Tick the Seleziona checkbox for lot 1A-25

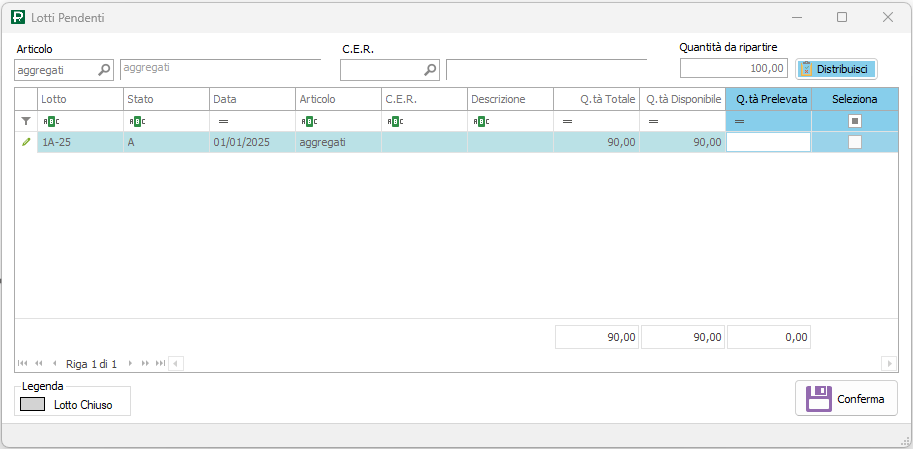tap(854, 142)
